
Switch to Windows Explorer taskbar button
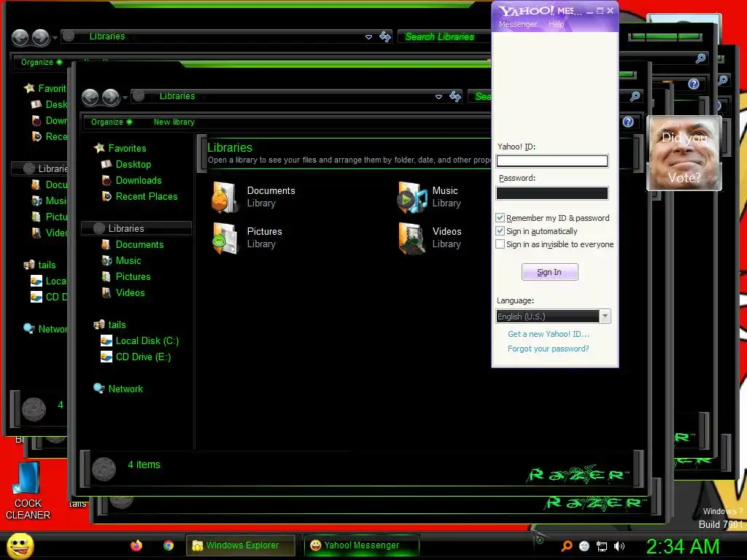[241, 545]
